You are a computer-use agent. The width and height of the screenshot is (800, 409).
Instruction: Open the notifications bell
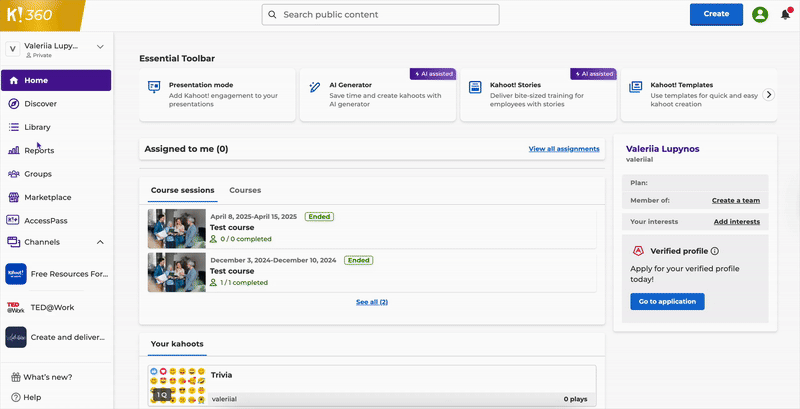click(x=785, y=14)
